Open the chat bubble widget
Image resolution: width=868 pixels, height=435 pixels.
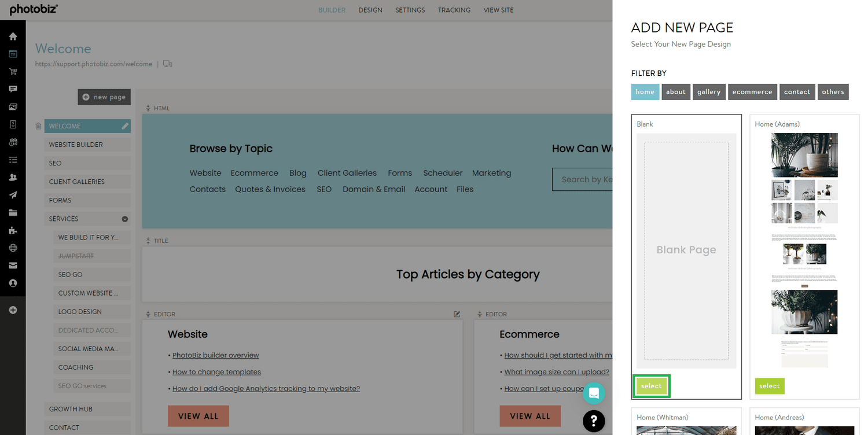(x=594, y=393)
